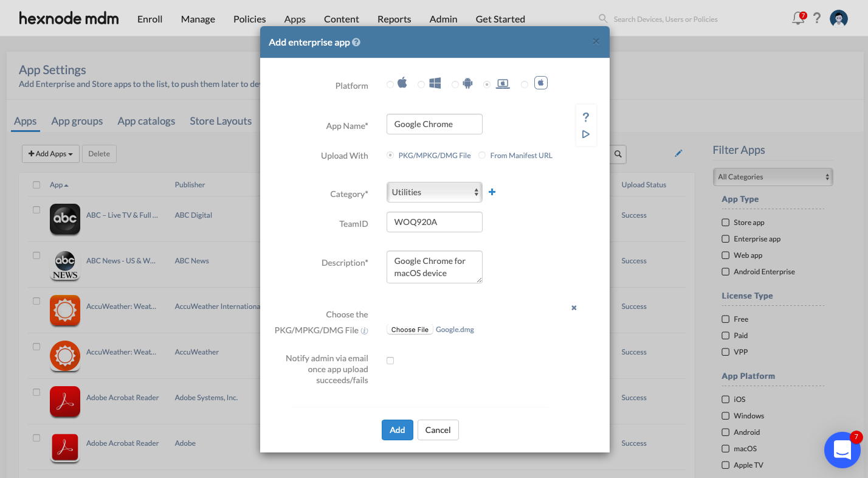Check the Free license filter
Screen dimensions: 868x478
tap(725, 319)
